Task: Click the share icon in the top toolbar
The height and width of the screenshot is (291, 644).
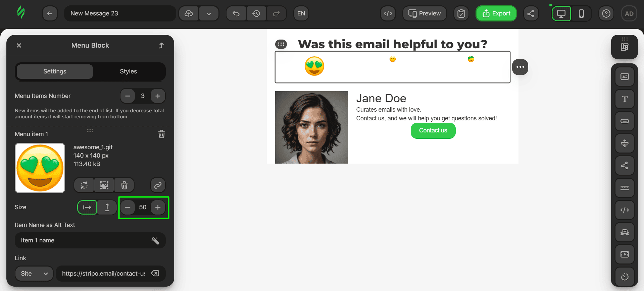Action: pyautogui.click(x=531, y=14)
